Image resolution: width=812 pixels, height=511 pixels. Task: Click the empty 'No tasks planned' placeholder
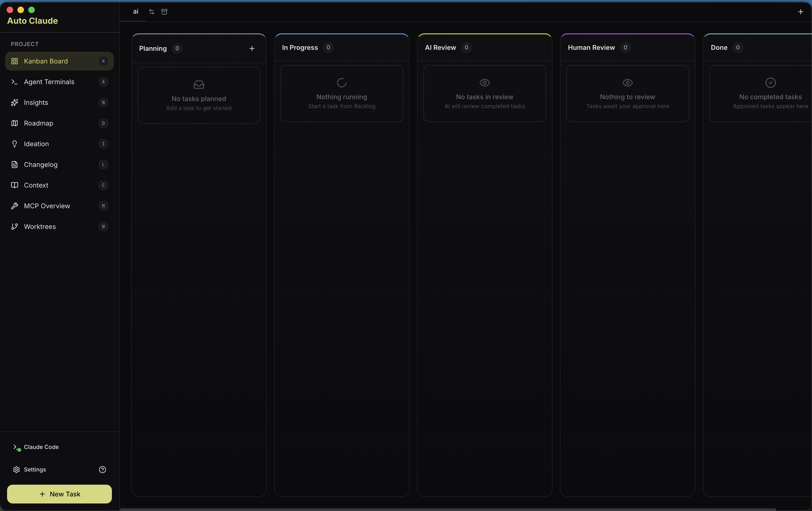[x=199, y=95]
